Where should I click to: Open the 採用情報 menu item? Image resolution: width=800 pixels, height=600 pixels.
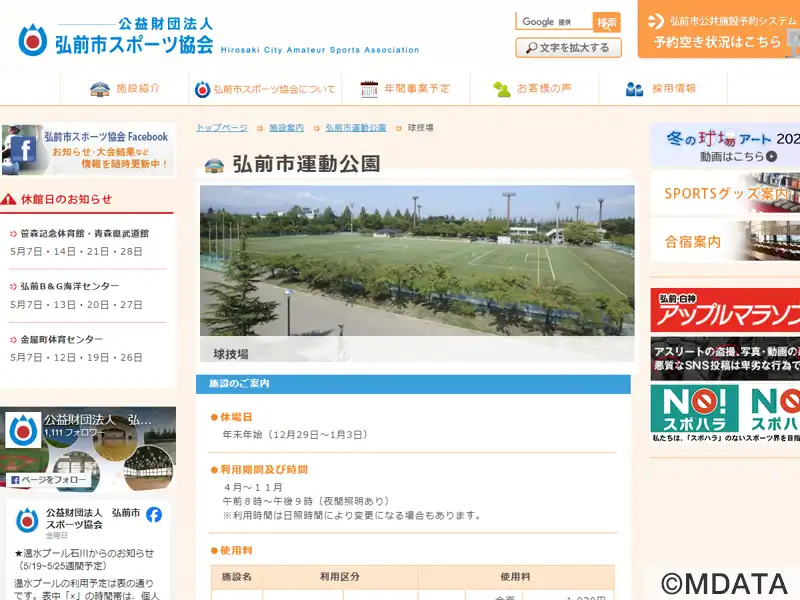(662, 89)
